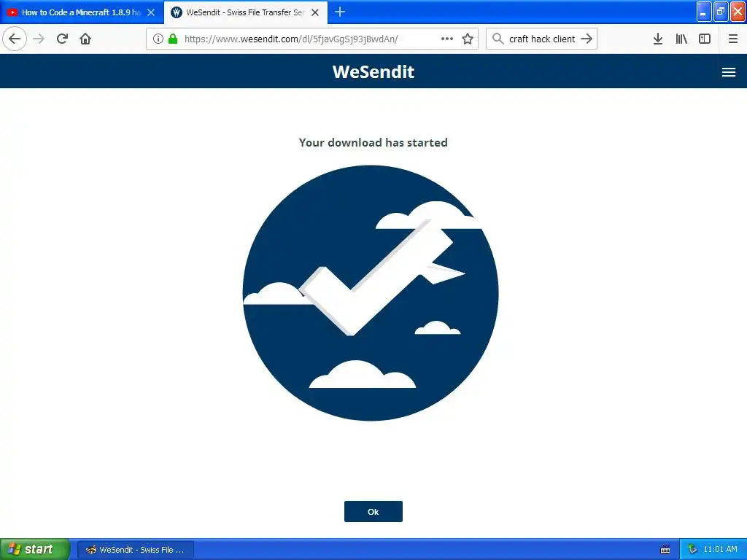Close the WeSendit tab
The height and width of the screenshot is (560, 747).
pos(315,12)
